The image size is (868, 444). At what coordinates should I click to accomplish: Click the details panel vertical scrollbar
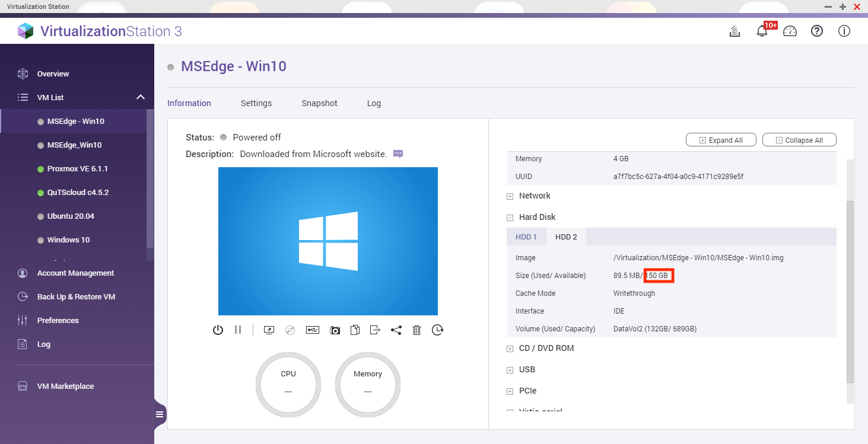point(850,291)
